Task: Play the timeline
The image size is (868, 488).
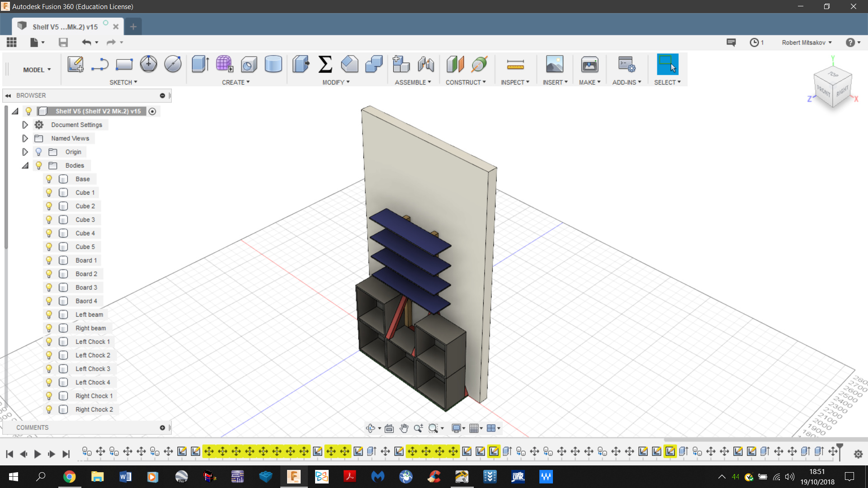Action: pyautogui.click(x=38, y=454)
